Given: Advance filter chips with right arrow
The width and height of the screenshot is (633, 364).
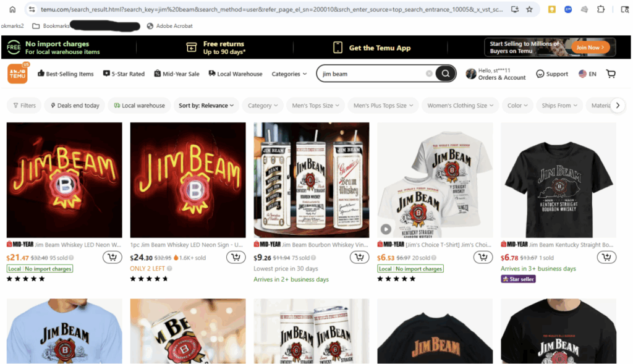Looking at the screenshot, I should click(x=618, y=105).
